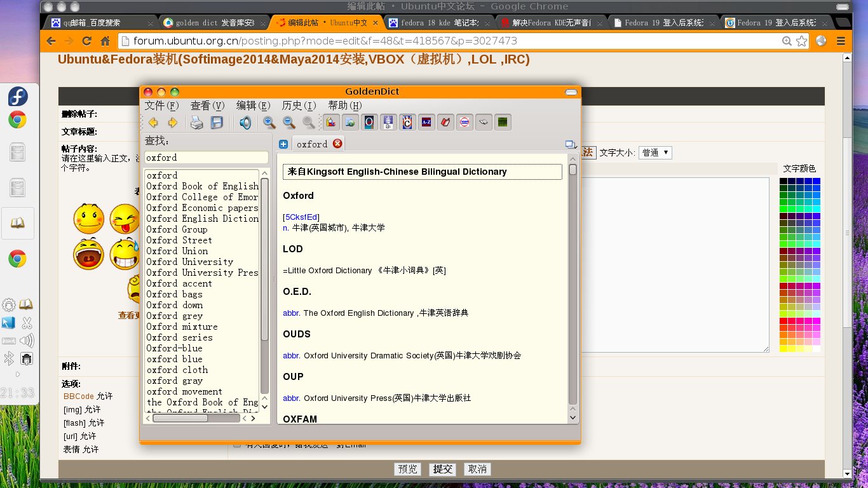Open the Fedora launcher icon in the dock
This screenshot has height=488, width=868.
click(x=18, y=97)
